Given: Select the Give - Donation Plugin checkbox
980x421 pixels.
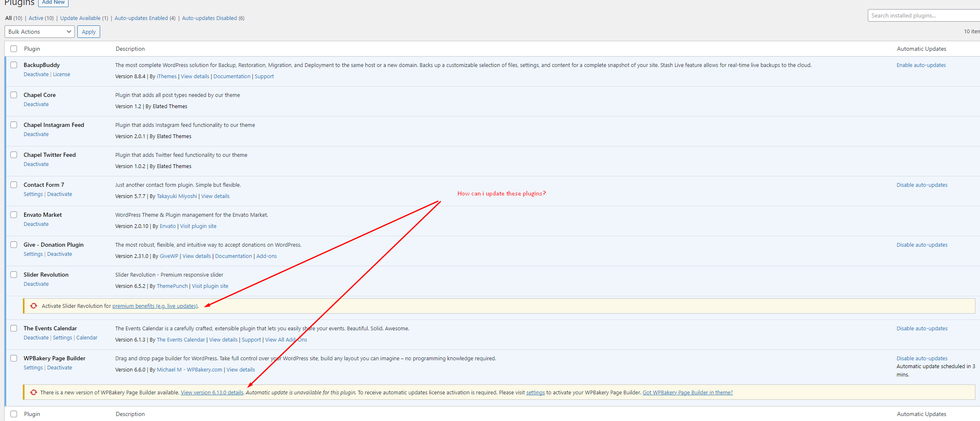Looking at the screenshot, I should click(14, 245).
